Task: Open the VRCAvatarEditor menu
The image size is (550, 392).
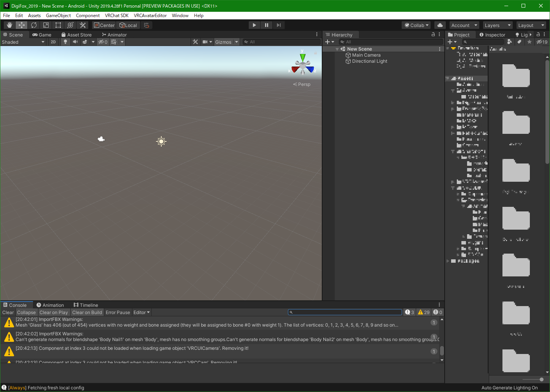Action: [150, 16]
